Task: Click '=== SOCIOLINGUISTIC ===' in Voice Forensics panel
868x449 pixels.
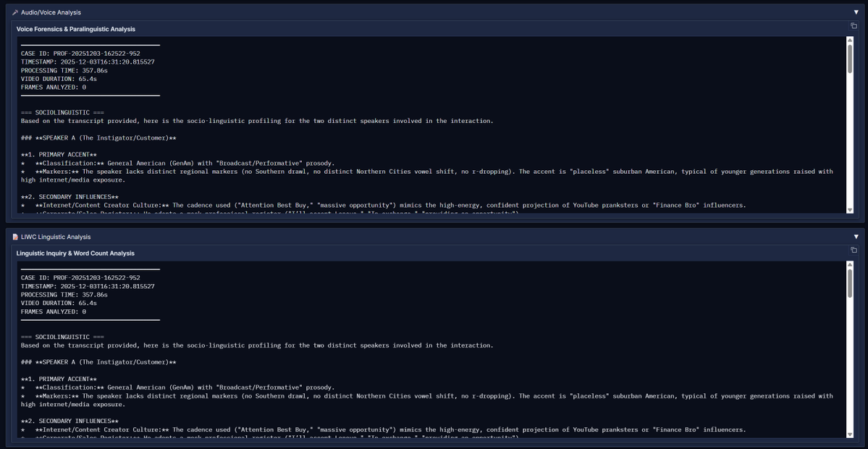Action: tap(62, 112)
